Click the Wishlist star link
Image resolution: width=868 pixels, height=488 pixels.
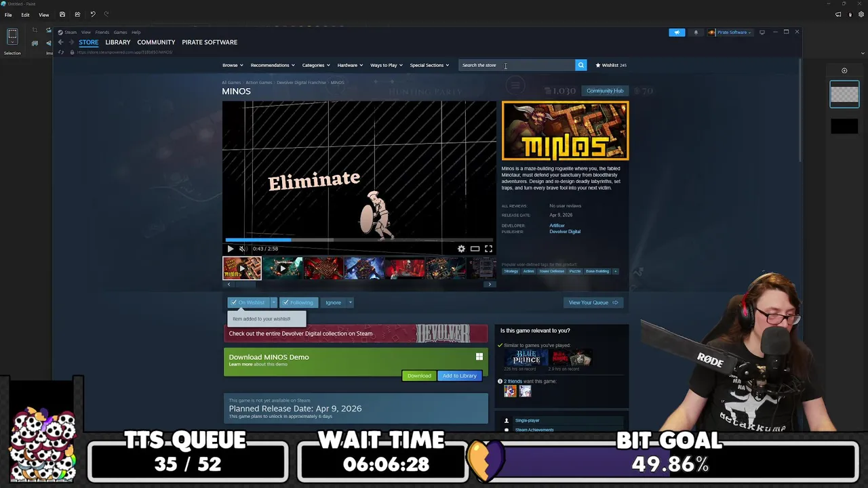click(x=610, y=65)
